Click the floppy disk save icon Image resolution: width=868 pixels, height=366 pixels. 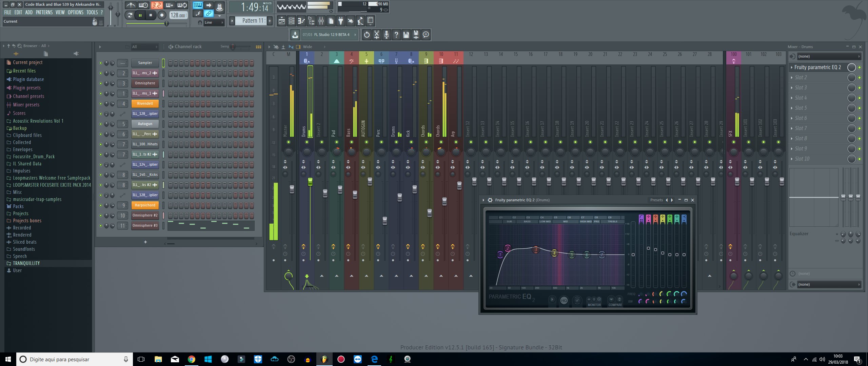(406, 35)
